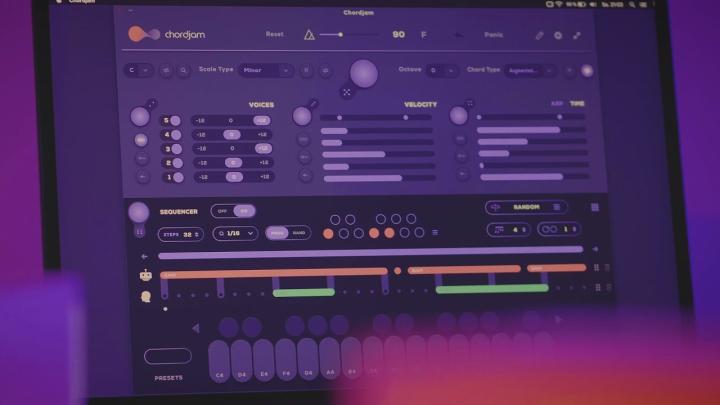This screenshot has height=405, width=720.
Task: Click the Sequencer section main knob
Action: tap(139, 213)
